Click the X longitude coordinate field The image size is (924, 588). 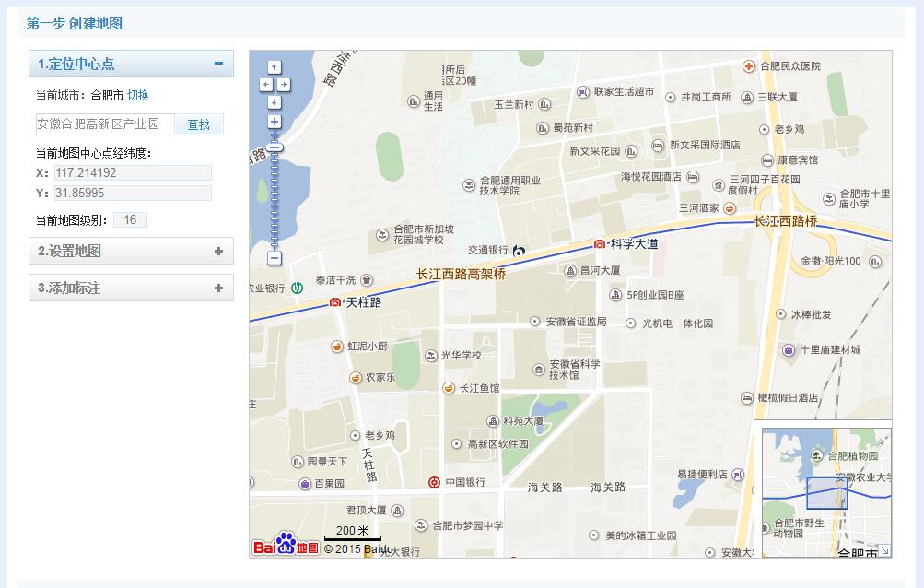pos(133,172)
